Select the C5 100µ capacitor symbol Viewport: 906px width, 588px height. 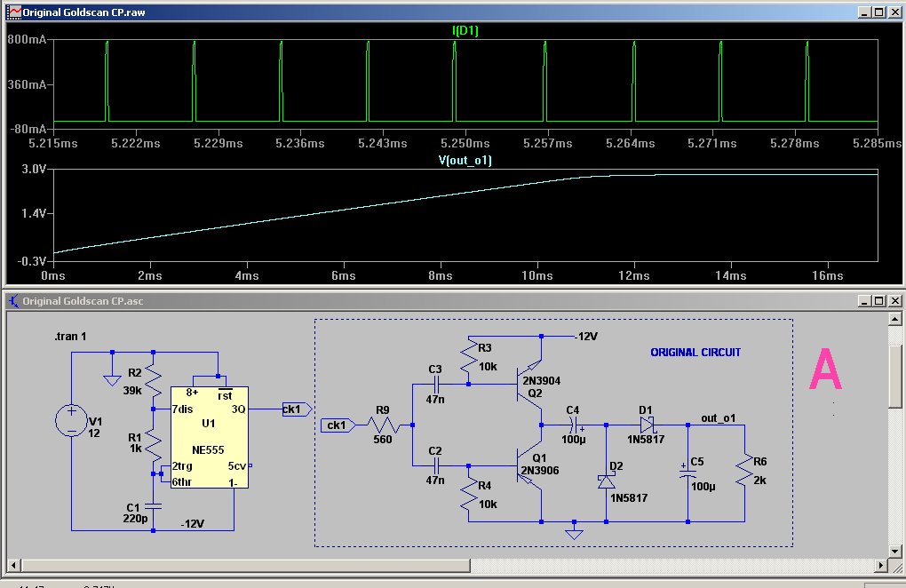[x=687, y=475]
